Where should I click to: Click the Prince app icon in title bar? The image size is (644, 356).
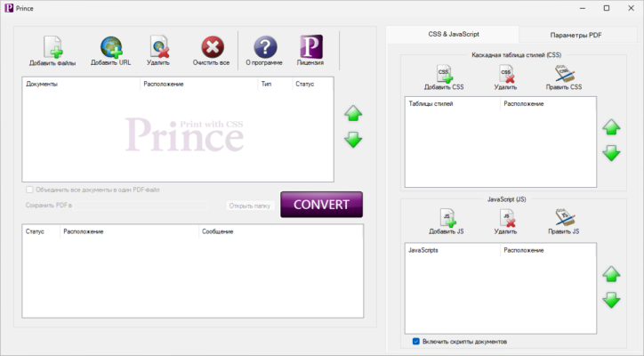(9, 8)
